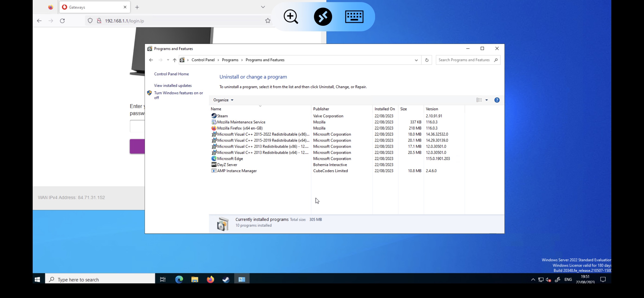This screenshot has height=298, width=644.
Task: Select DayZ Server in the program list
Action: 227,165
